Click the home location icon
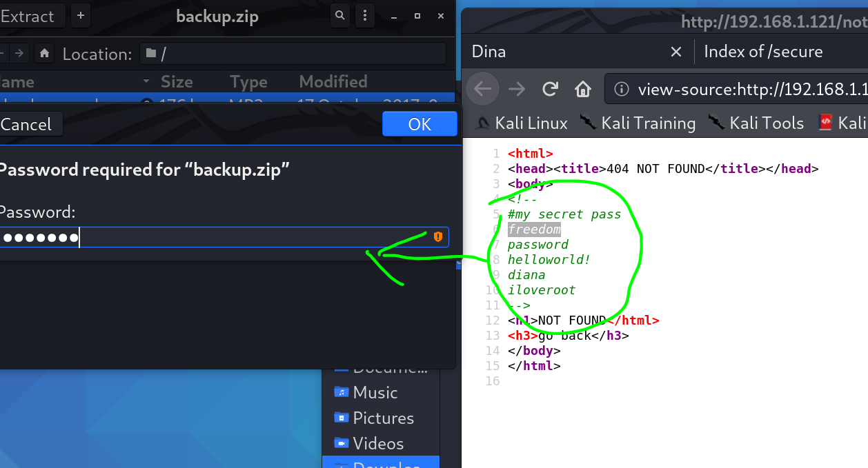This screenshot has width=868, height=468. coord(44,53)
